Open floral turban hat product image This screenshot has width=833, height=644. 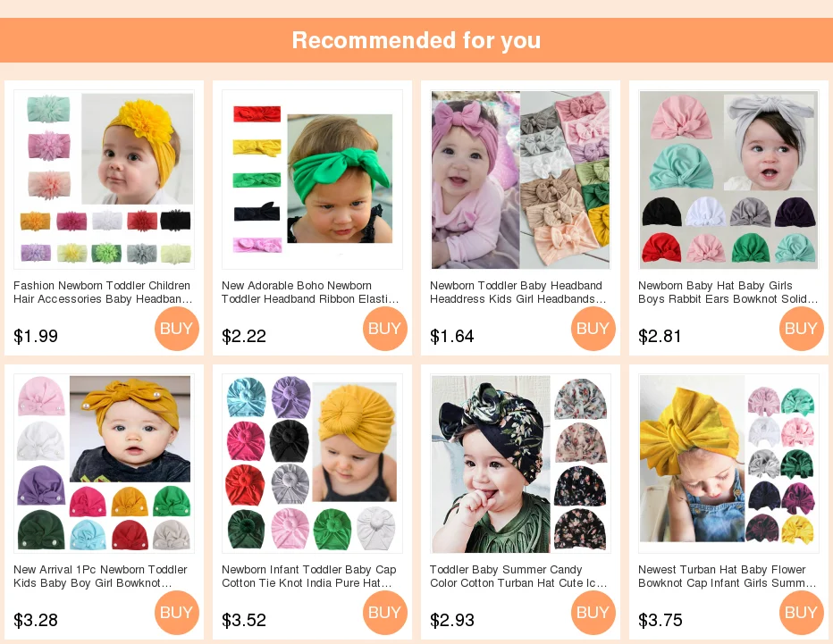520,464
